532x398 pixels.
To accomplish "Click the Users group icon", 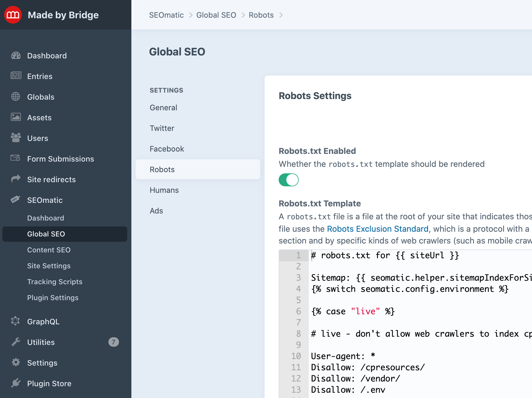I will 16,138.
